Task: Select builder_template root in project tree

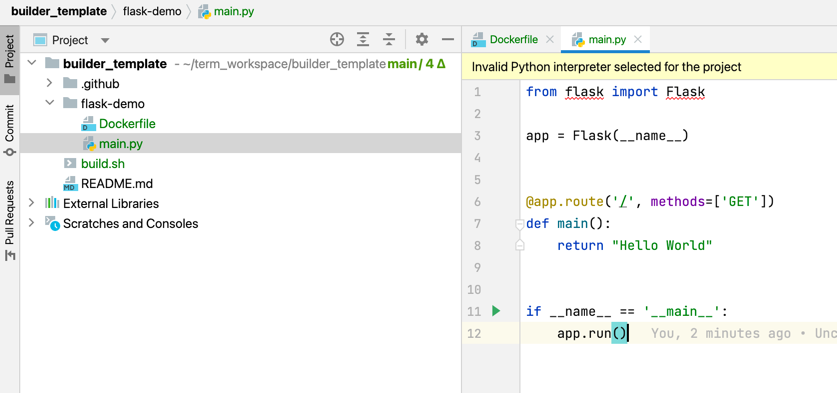Action: (x=241, y=64)
